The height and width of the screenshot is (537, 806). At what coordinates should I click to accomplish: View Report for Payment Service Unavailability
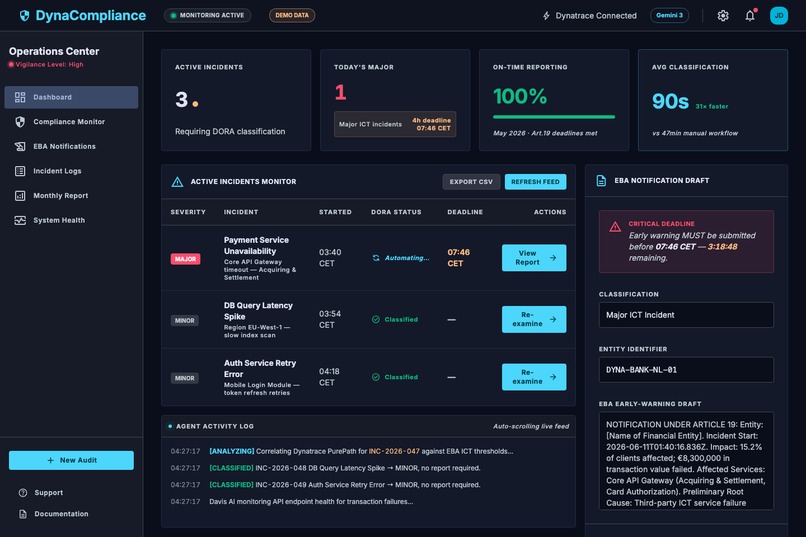coord(534,257)
